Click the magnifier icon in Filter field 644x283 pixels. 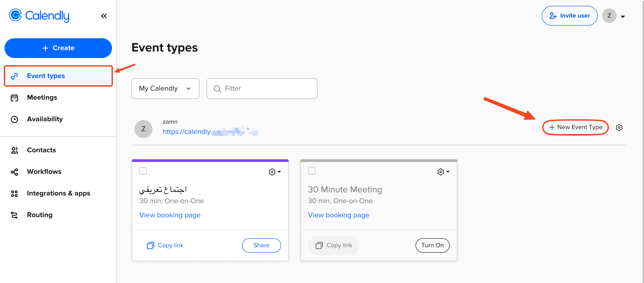(217, 89)
